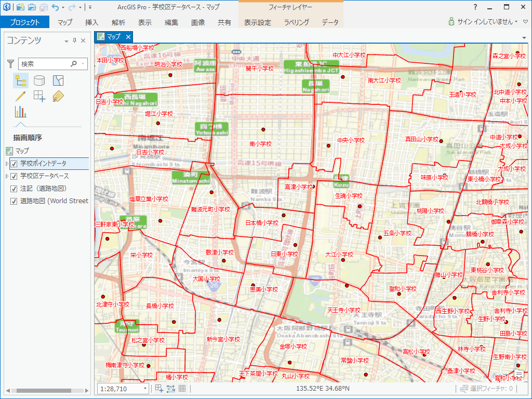Activate the マップ view tab
This screenshot has width=532, height=399.
pos(113,37)
